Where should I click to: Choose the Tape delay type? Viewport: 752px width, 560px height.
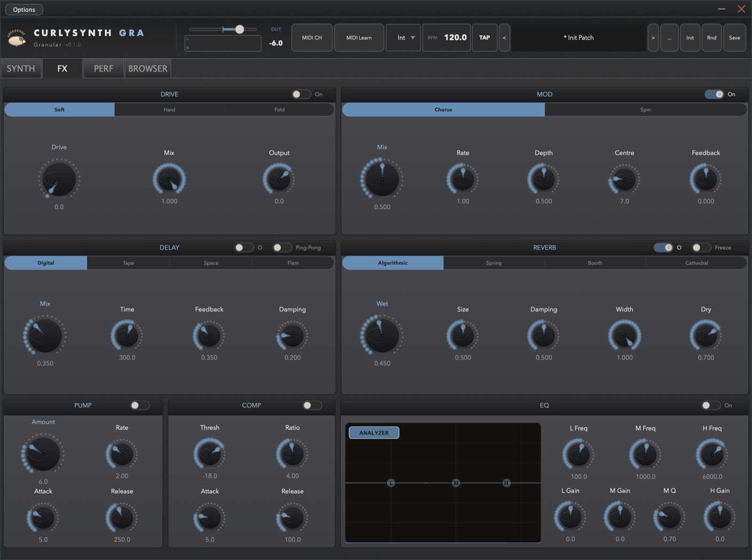[128, 263]
